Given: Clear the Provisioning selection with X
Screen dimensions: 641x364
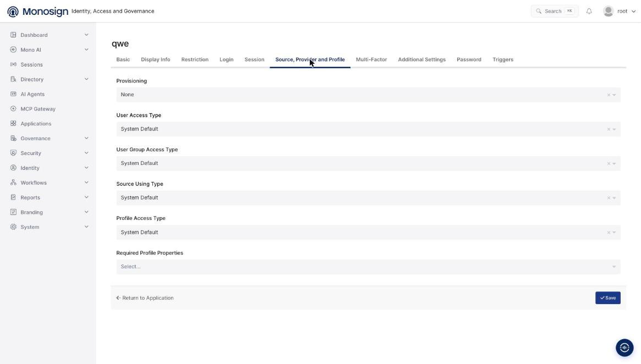Looking at the screenshot, I should [x=609, y=95].
